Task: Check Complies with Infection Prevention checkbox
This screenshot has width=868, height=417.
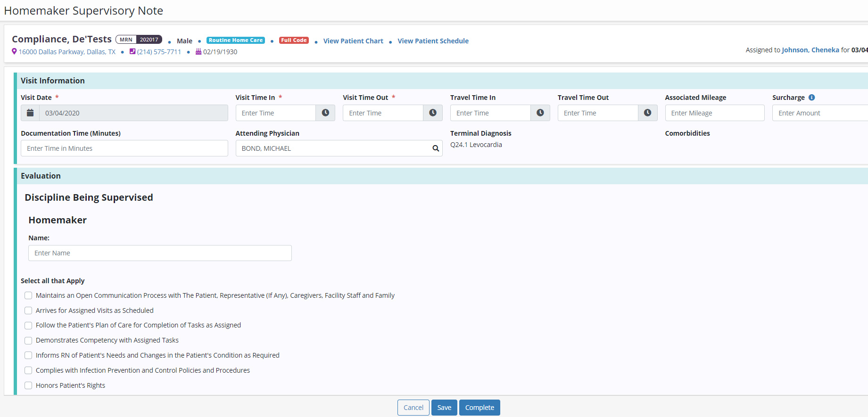Action: click(28, 370)
